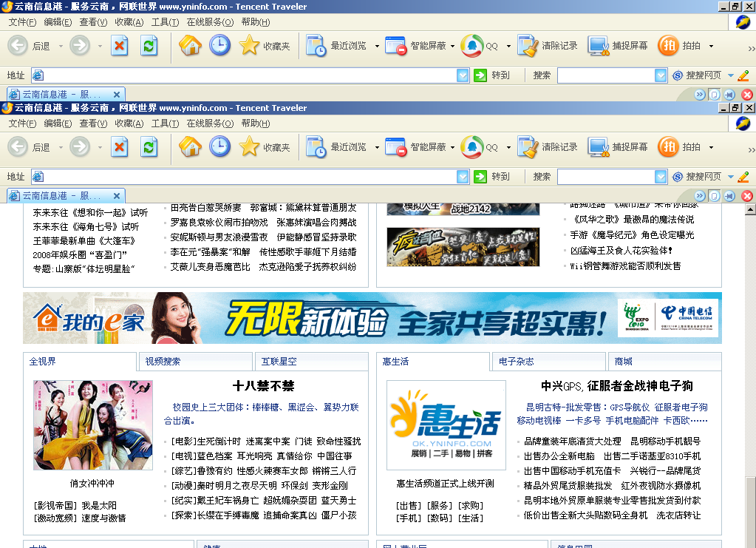Select the 电子杂志 tab
The width and height of the screenshot is (756, 548).
516,362
